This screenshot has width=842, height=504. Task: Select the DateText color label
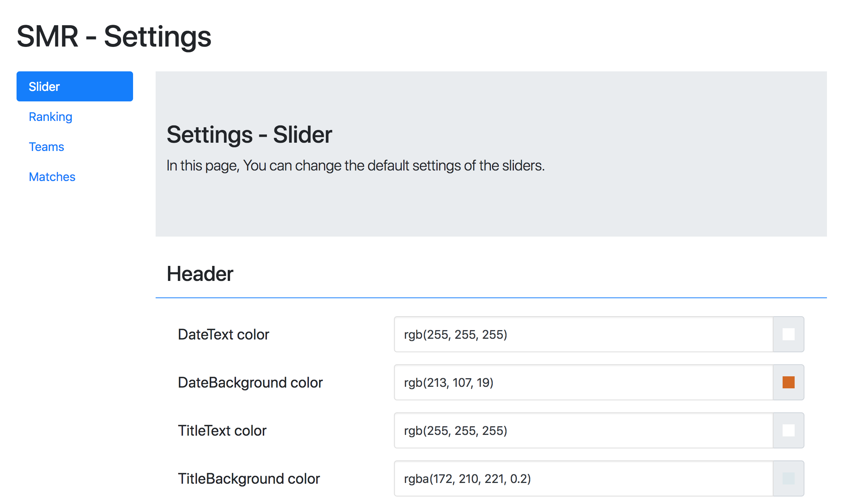pos(223,334)
